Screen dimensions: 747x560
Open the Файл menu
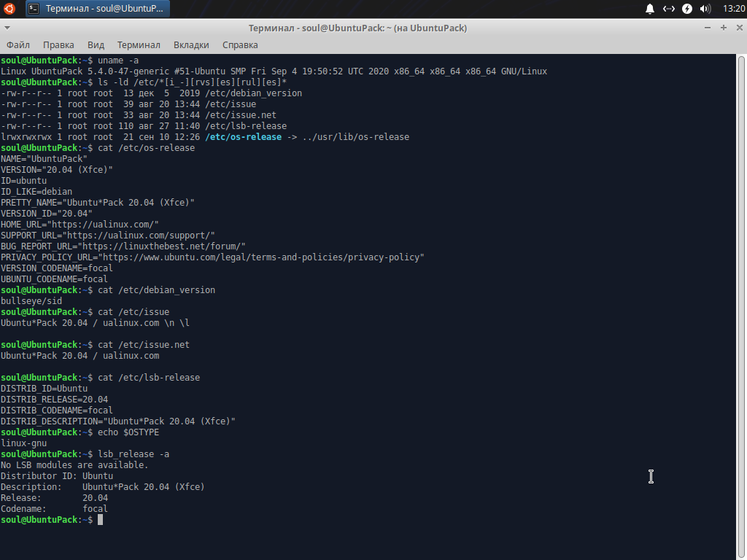click(x=18, y=44)
